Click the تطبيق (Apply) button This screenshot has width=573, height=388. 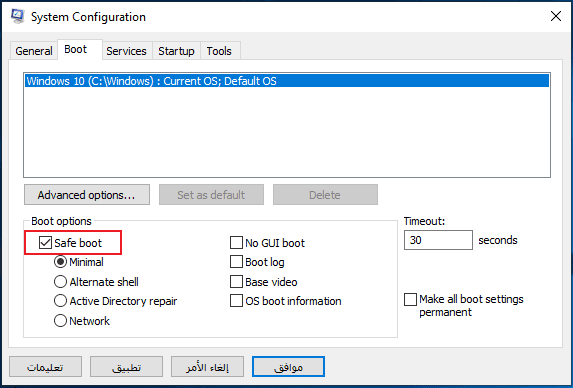pos(126,366)
